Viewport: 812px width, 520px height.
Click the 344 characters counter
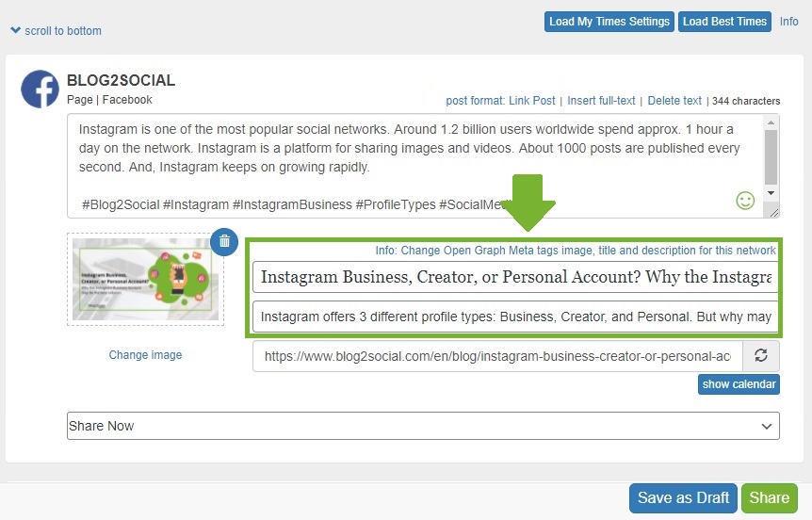point(746,101)
